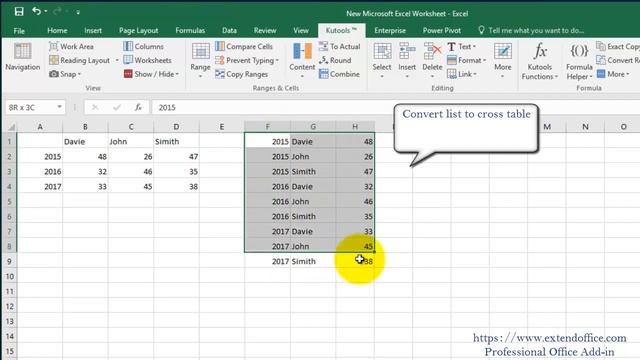Select column H header

coord(355,127)
